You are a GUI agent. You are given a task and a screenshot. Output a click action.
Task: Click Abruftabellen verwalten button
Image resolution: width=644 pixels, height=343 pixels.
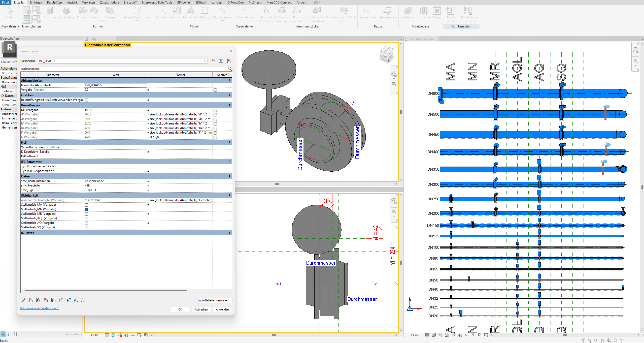pyautogui.click(x=215, y=300)
